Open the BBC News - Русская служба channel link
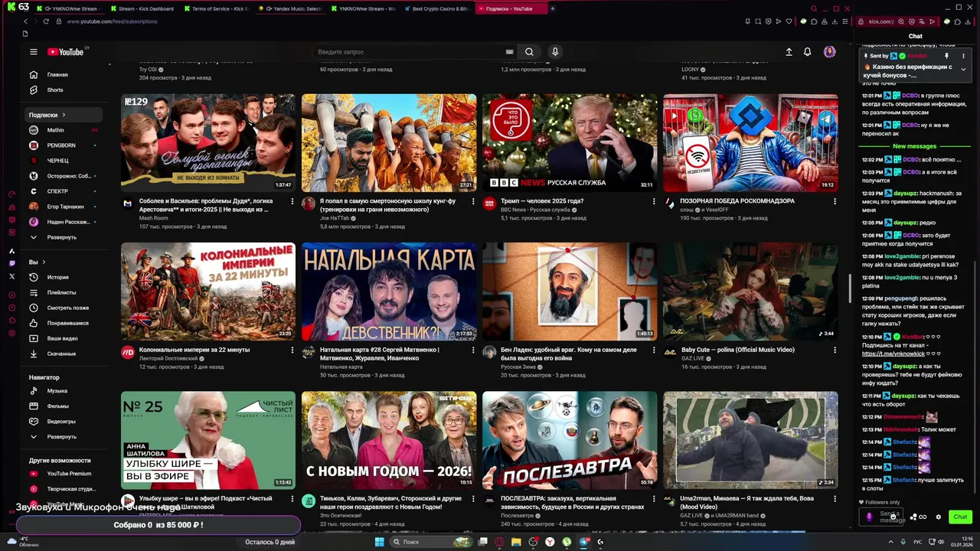Screen dimensions: 980x551 [535, 210]
